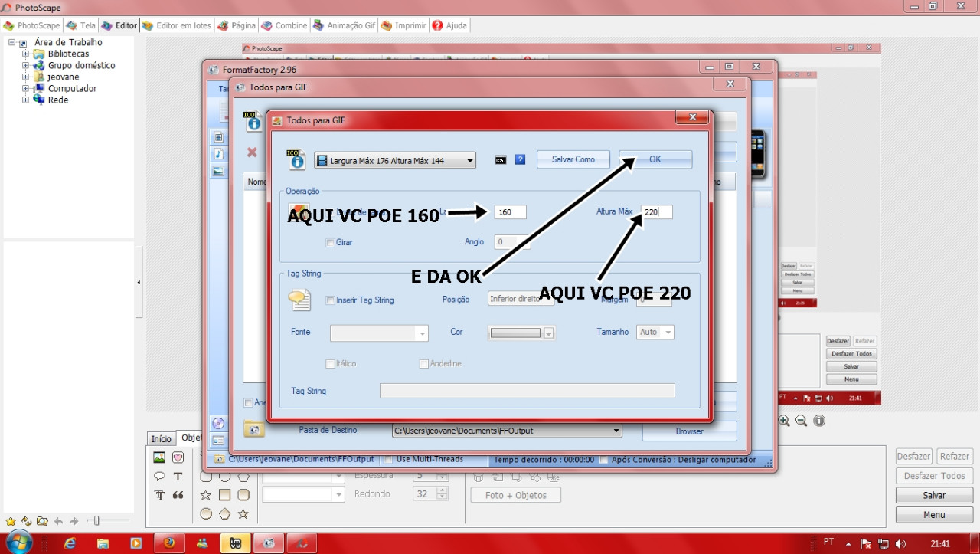Click the zoom in magnifier icon
The width and height of the screenshot is (980, 554).
pyautogui.click(x=784, y=421)
